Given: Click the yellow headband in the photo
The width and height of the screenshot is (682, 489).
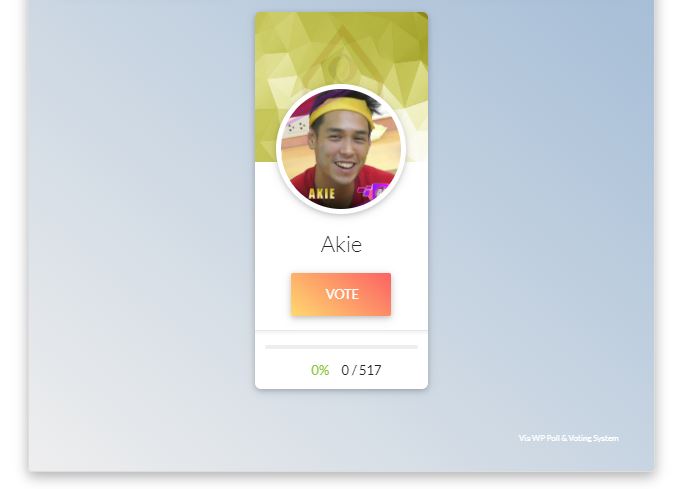Looking at the screenshot, I should 341,109.
